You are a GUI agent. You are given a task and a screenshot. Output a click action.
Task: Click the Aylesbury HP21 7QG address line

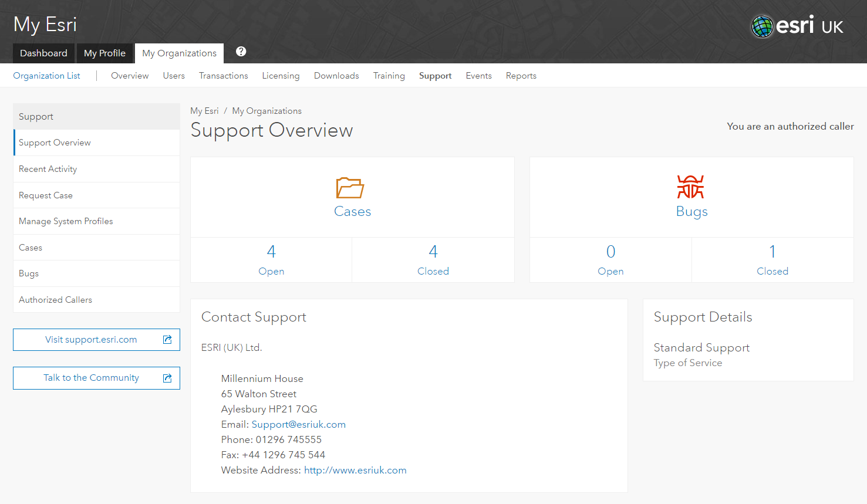[x=269, y=409]
